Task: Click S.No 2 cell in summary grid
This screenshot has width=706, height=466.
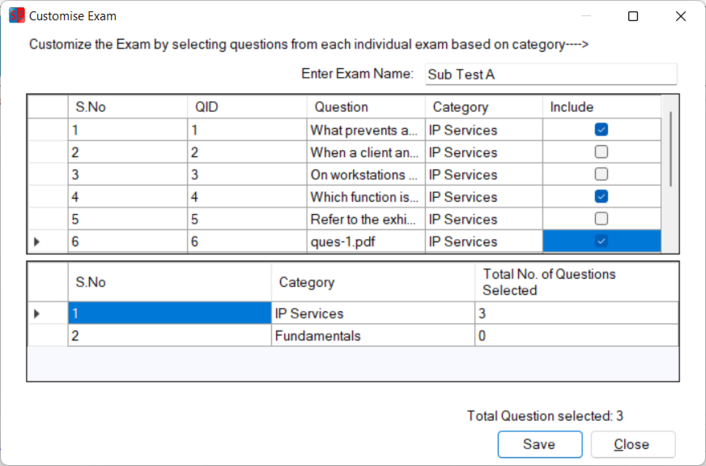Action: [170, 336]
